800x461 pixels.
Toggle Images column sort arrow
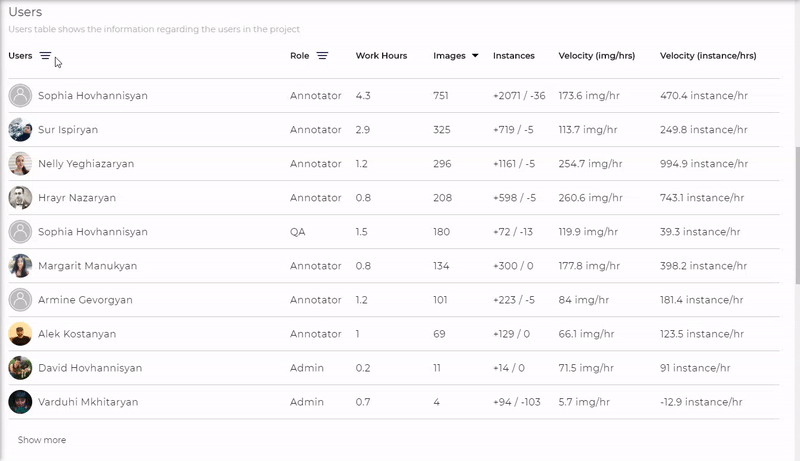coord(475,56)
